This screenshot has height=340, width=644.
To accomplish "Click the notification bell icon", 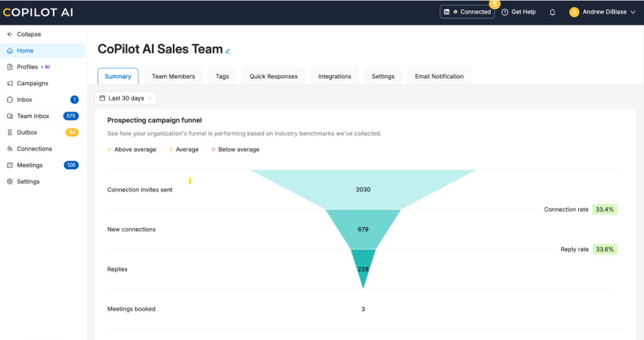I will tap(552, 12).
